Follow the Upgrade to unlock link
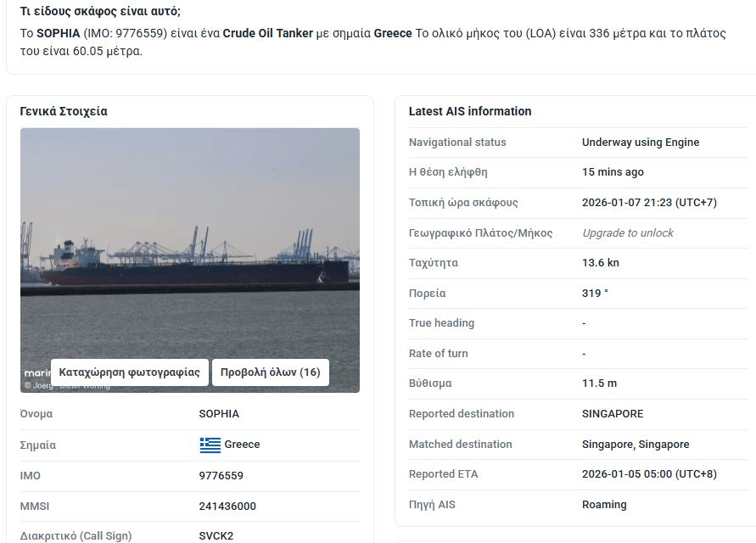This screenshot has height=543, width=756. (x=628, y=232)
